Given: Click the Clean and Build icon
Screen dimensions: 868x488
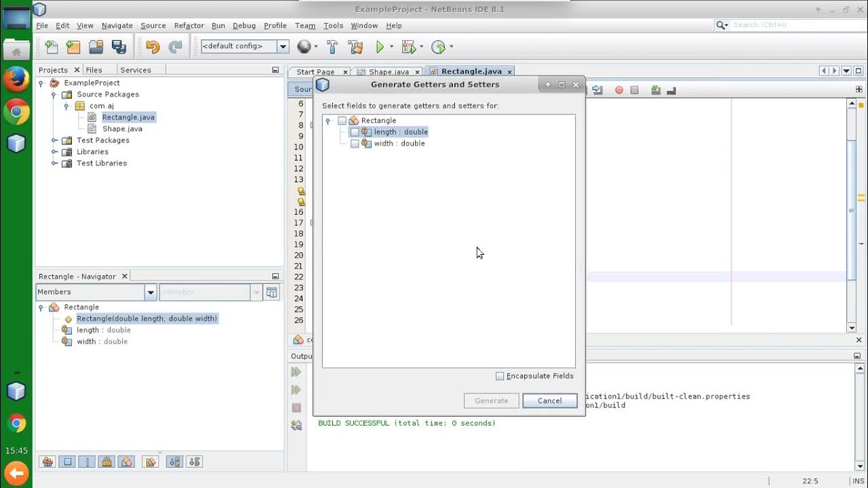Looking at the screenshot, I should (x=355, y=47).
